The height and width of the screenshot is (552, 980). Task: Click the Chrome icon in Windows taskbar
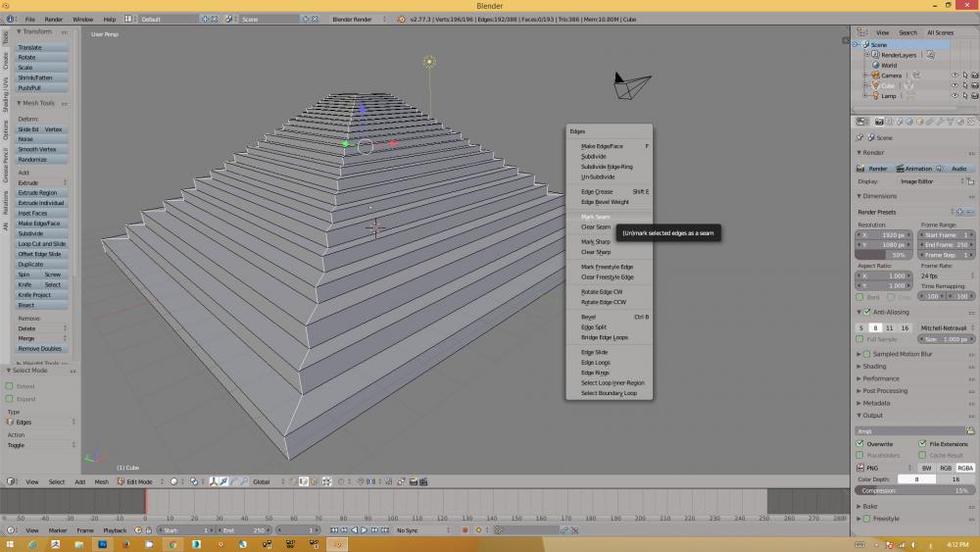click(x=171, y=544)
